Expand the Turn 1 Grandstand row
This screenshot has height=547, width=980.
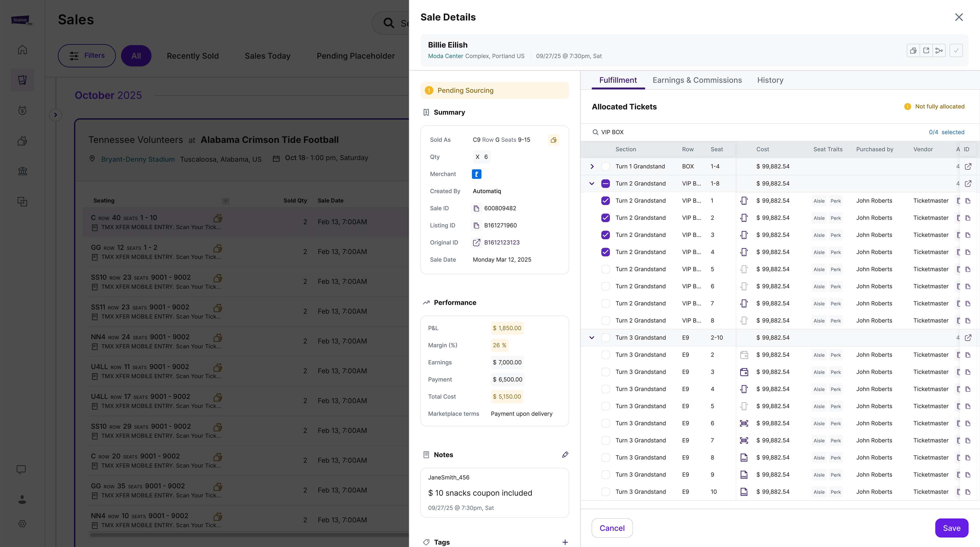(x=592, y=166)
